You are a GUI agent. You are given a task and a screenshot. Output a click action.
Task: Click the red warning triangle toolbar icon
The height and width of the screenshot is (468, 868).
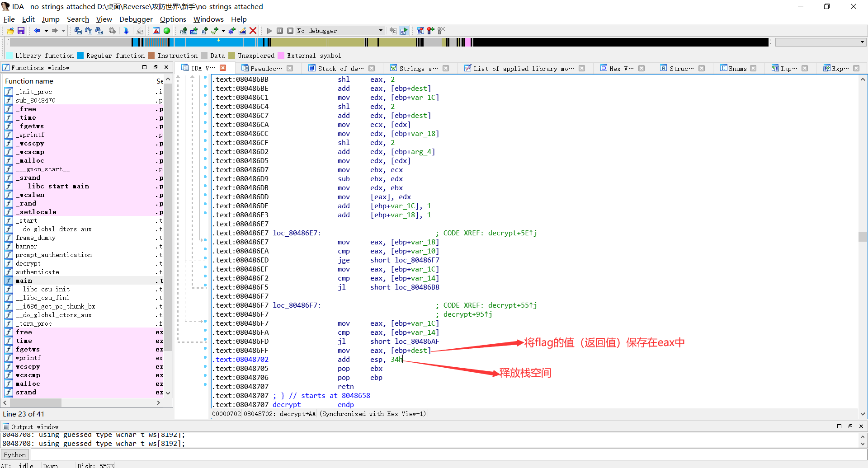point(156,31)
